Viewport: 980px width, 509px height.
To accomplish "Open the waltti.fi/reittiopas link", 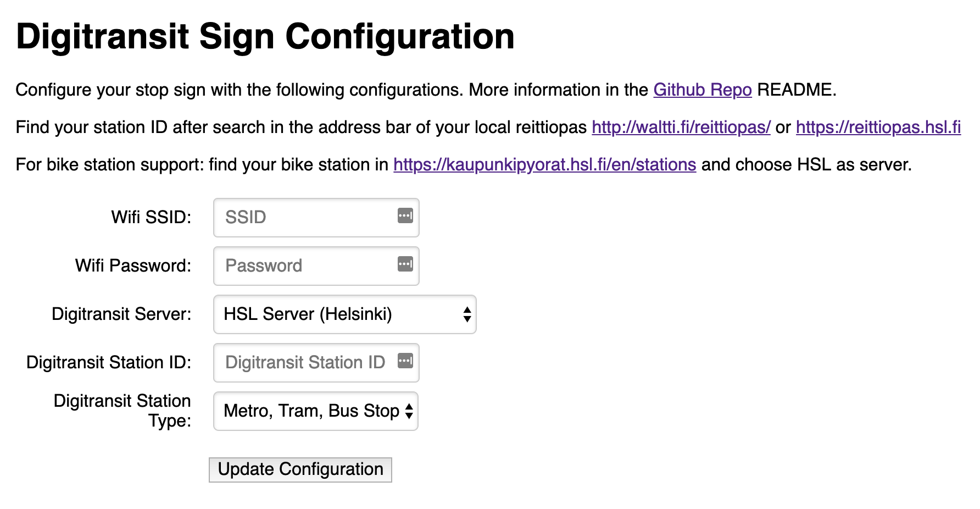I will click(681, 127).
